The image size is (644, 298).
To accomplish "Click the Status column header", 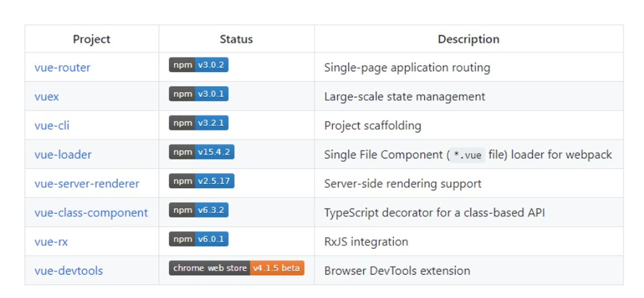I will click(x=236, y=39).
